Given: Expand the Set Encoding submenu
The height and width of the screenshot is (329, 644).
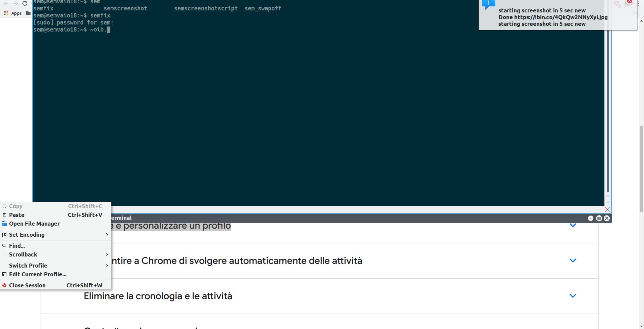Looking at the screenshot, I should [56, 235].
